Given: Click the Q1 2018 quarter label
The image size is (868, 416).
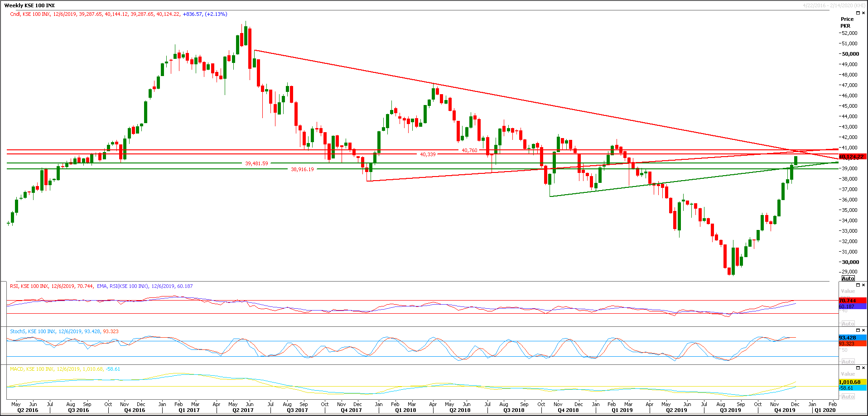Looking at the screenshot, I should pyautogui.click(x=405, y=410).
